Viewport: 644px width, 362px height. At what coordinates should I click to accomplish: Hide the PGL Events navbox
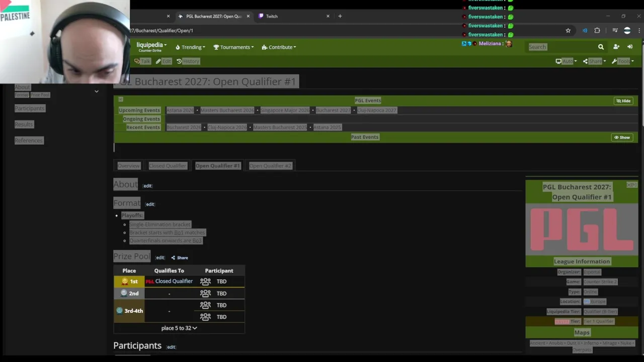[x=623, y=101]
